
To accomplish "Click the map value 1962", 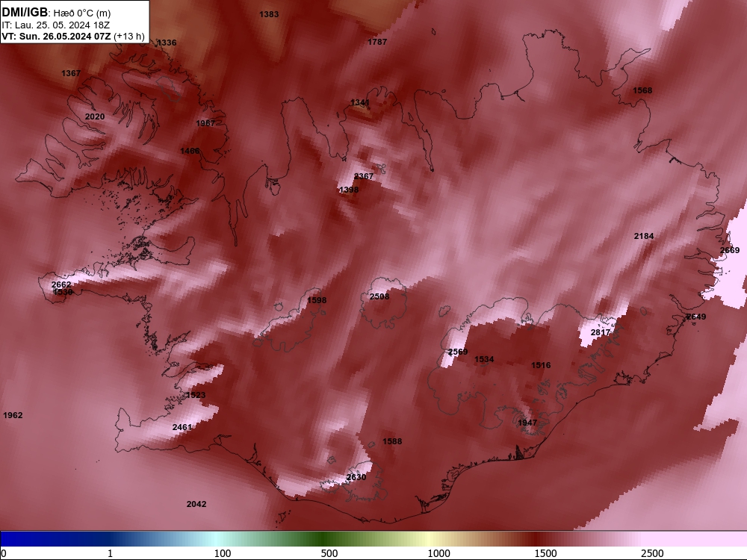I will 13,415.
